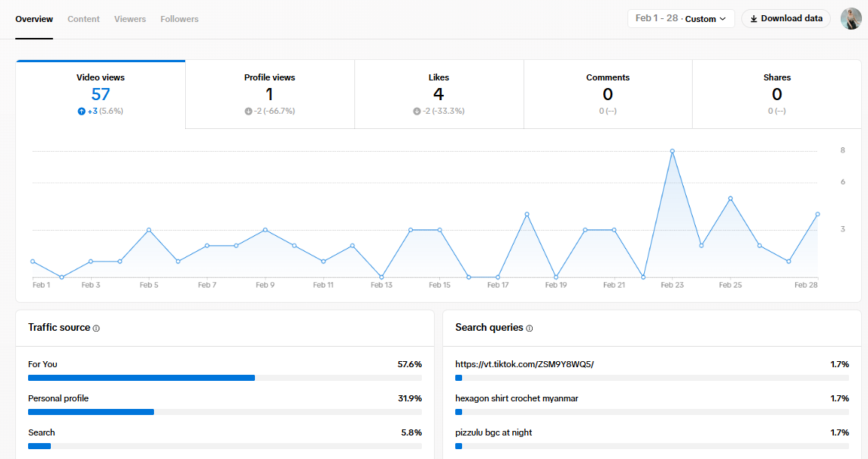Click the Search queries info icon
Screen dimensions: 868x459
(529, 329)
